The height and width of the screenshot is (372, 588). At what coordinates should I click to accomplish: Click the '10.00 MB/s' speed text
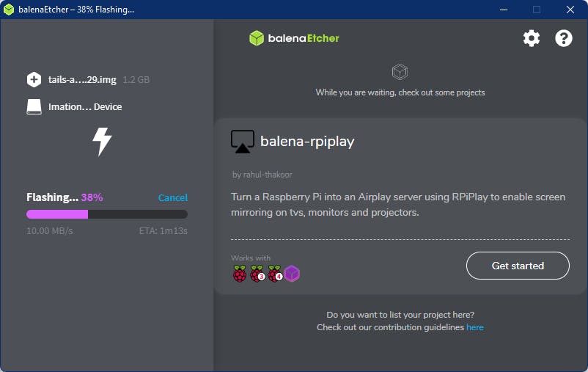point(50,231)
